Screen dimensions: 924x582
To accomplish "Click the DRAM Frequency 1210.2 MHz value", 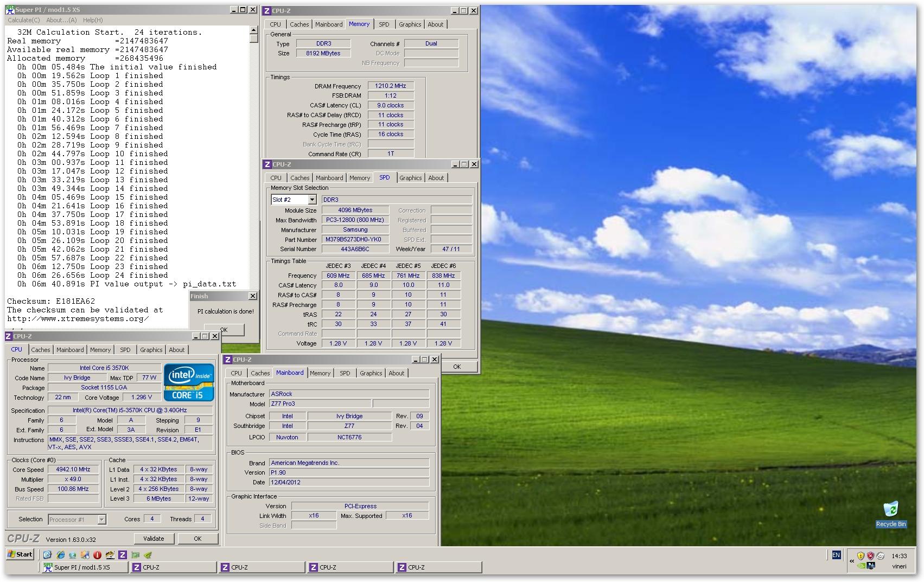I will point(391,86).
